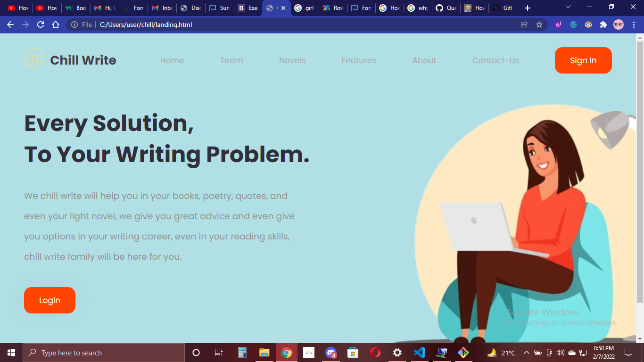Open the Home navigation link

172,60
